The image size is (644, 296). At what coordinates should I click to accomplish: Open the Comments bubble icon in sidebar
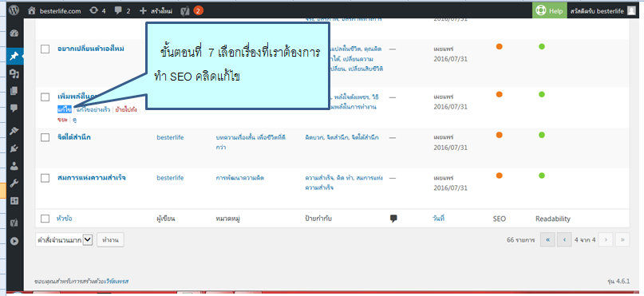pos(14,109)
